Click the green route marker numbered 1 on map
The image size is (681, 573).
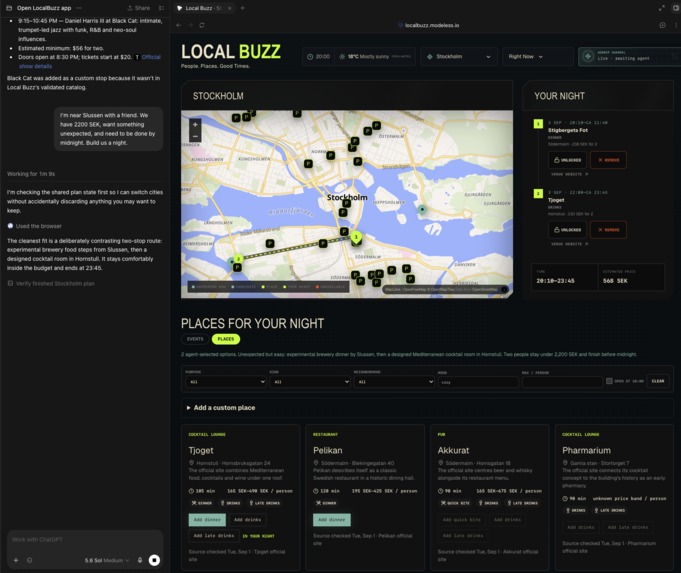[x=356, y=237]
